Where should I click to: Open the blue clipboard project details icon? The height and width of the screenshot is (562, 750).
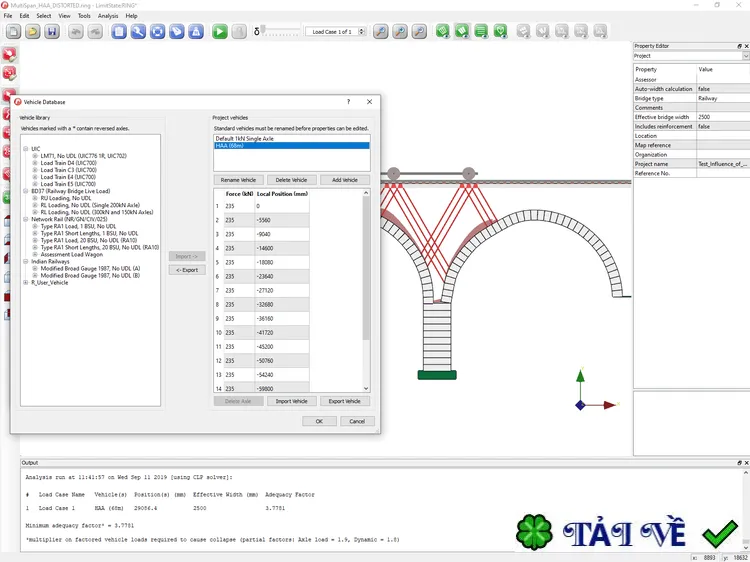pos(119,32)
